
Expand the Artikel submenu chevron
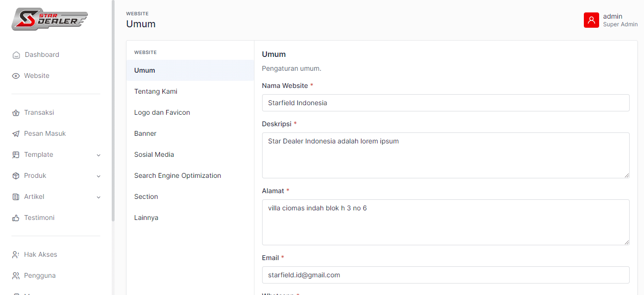[98, 197]
